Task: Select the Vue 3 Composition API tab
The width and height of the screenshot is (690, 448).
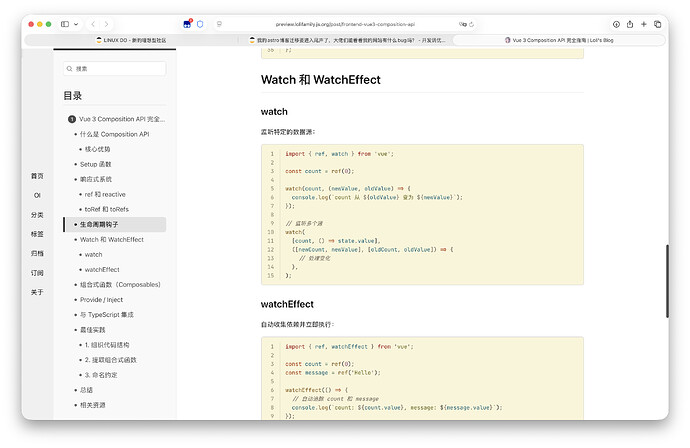Action: pyautogui.click(x=559, y=40)
